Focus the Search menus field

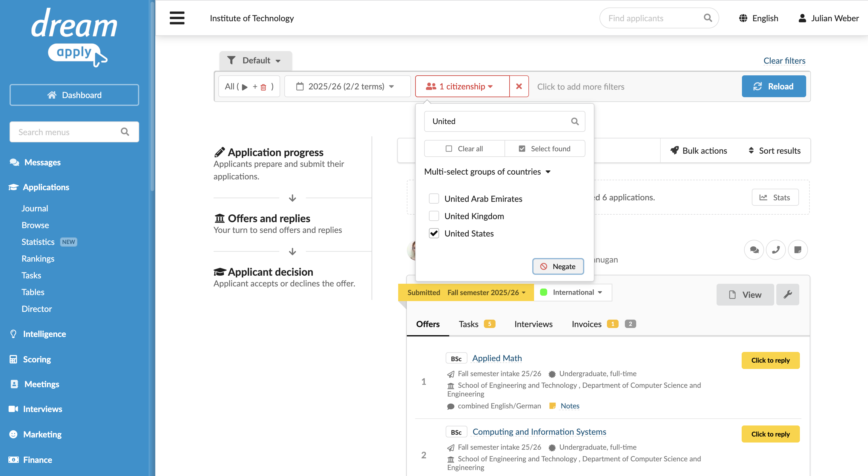point(74,132)
